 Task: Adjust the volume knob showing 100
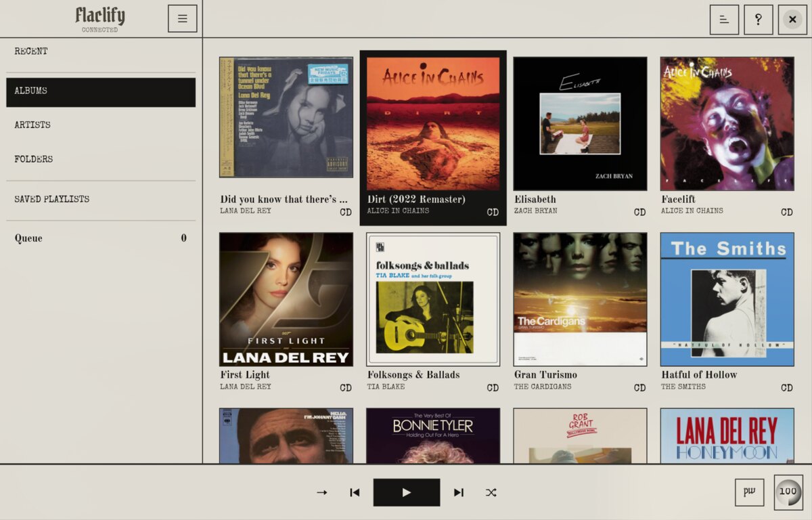788,492
